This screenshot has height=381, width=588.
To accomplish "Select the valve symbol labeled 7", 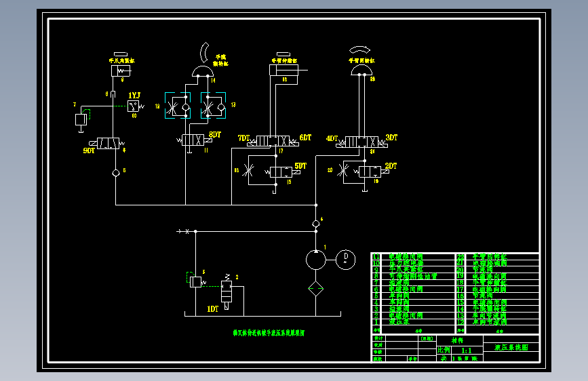I will (x=81, y=119).
